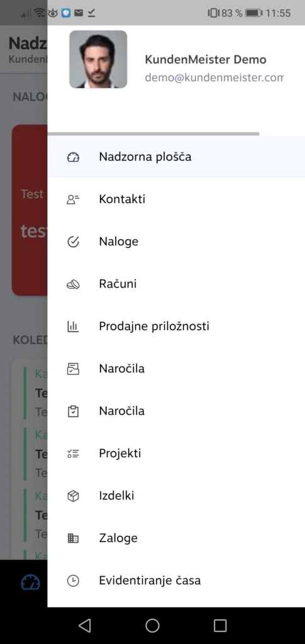Select the Kontakti person icon

point(73,199)
